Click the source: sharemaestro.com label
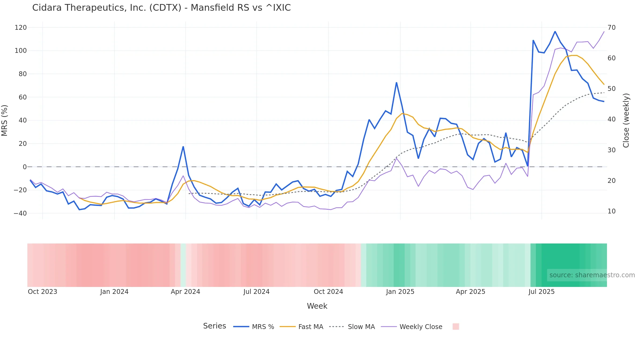This screenshot has height=362, width=644. 592,275
